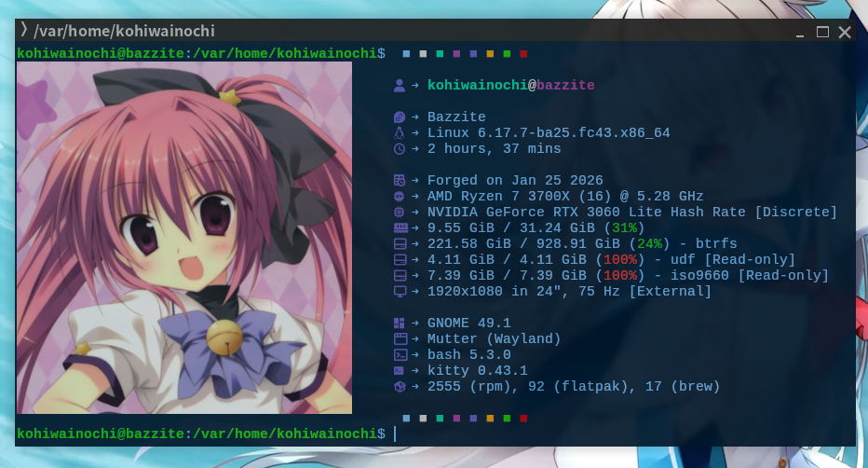This screenshot has height=468, width=868.
Task: Click the CPU chip icon for AMD Ryzen
Action: pyautogui.click(x=400, y=197)
